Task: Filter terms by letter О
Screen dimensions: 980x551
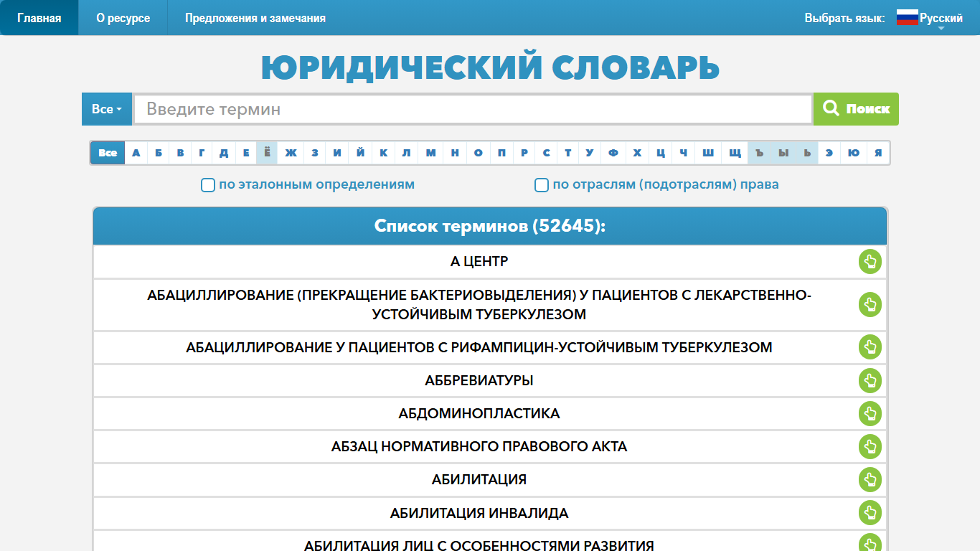Action: click(x=478, y=153)
